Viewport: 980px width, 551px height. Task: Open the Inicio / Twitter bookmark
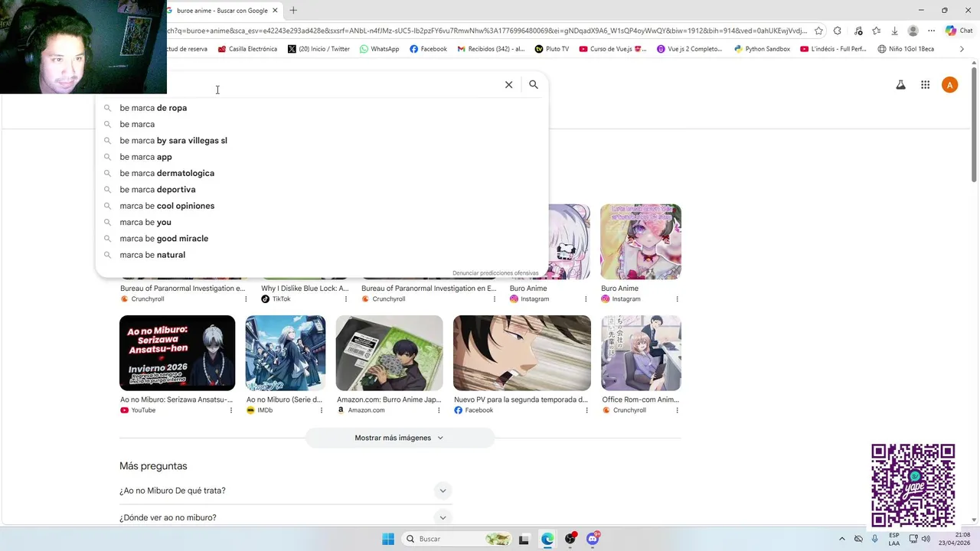click(x=318, y=49)
